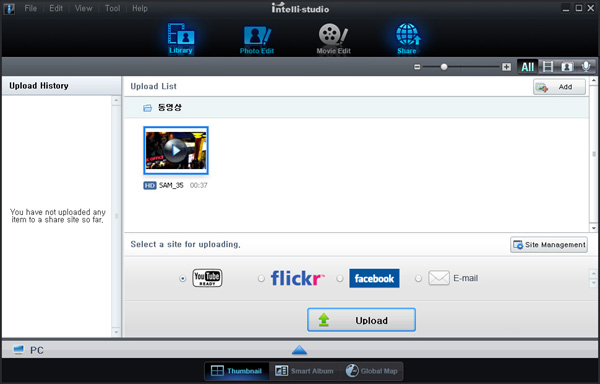The width and height of the screenshot is (600, 384).
Task: Select Facebook as upload site
Action: [x=340, y=278]
